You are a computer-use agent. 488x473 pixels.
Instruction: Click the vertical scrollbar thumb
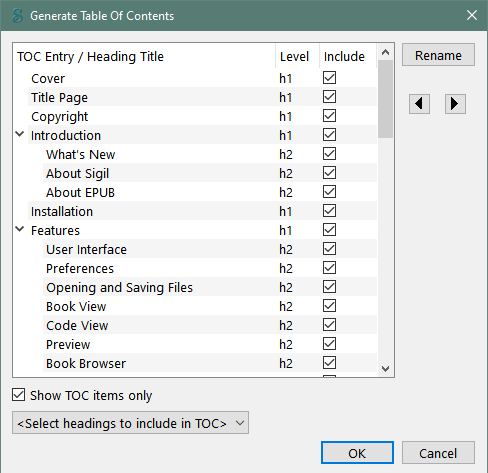[x=386, y=99]
